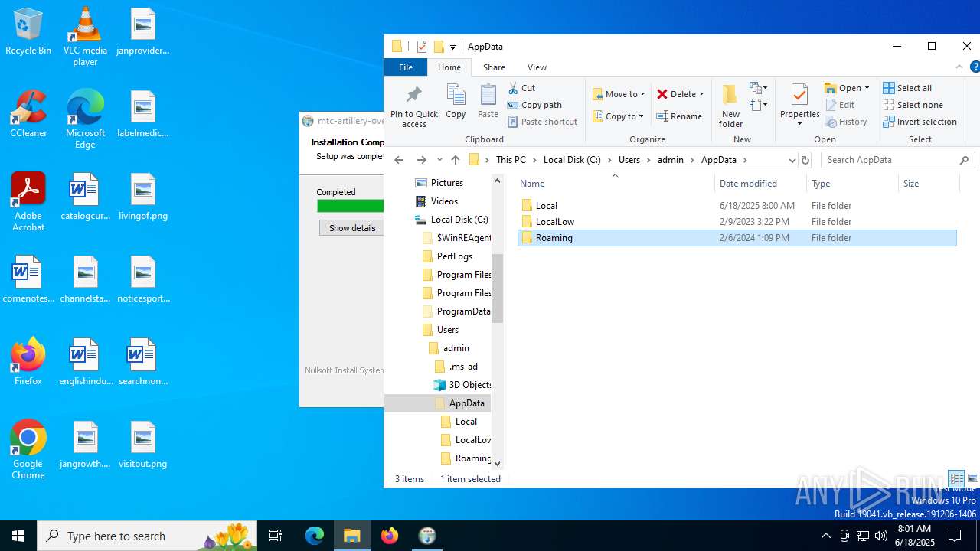
Task: Select the Roaming folder in the file list
Action: (737, 238)
